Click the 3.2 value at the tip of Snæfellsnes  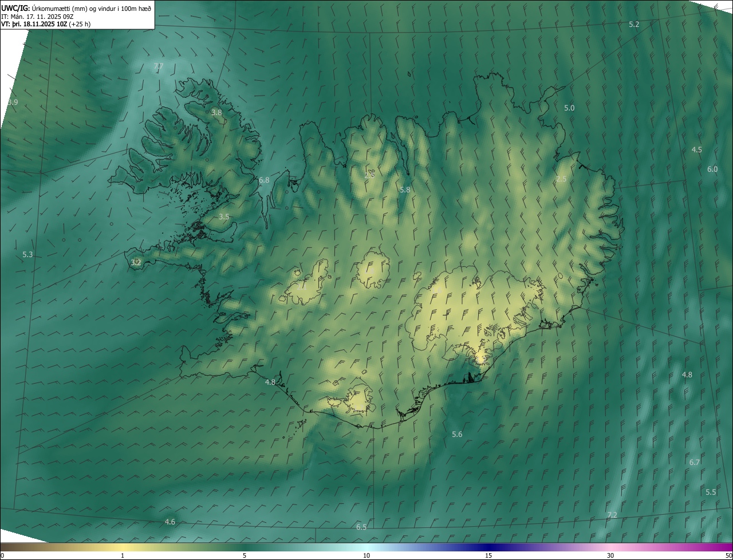click(136, 262)
